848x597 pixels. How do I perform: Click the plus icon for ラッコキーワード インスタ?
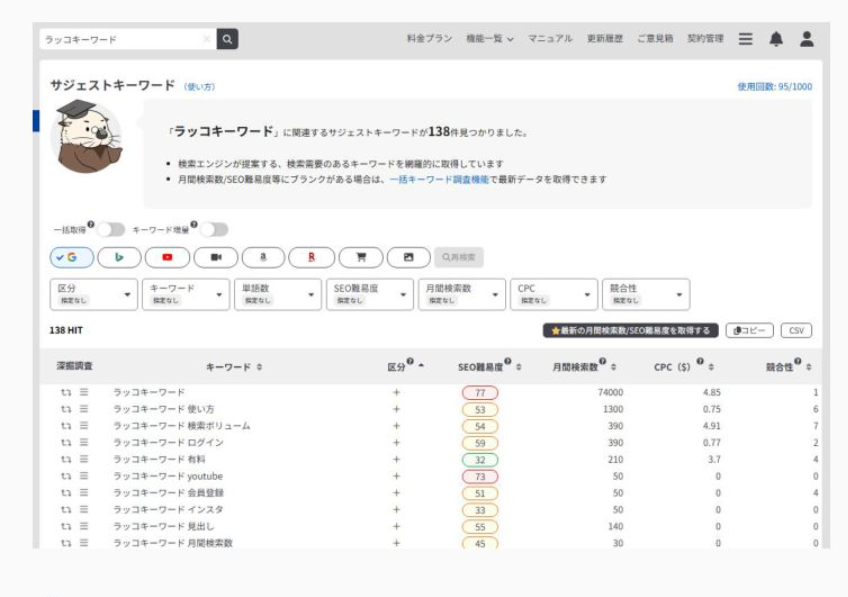tap(396, 510)
